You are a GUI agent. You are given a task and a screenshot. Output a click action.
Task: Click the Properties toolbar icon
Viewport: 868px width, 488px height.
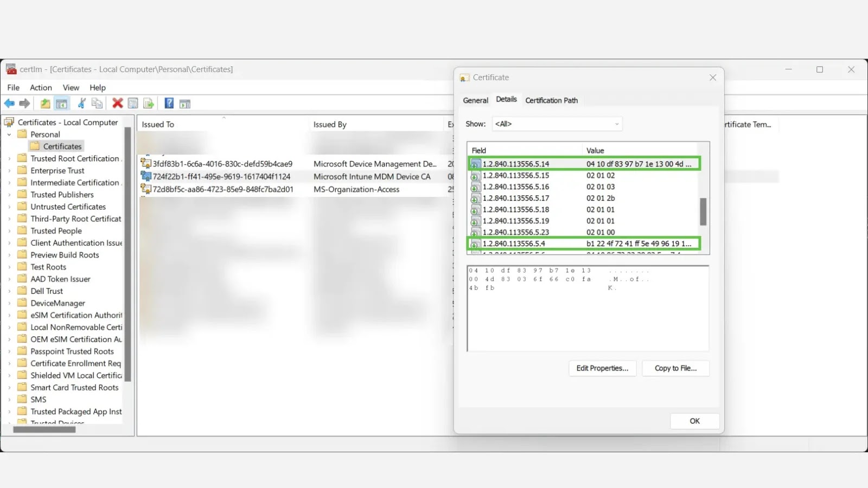click(x=132, y=103)
